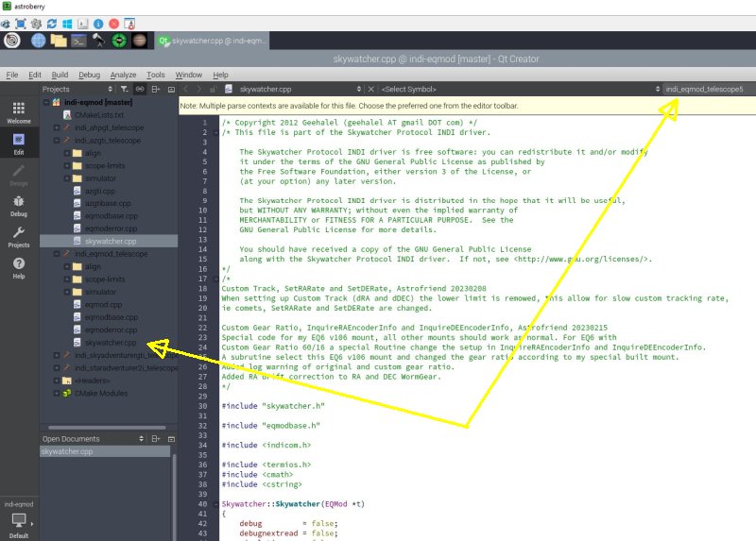The width and height of the screenshot is (756, 541).
Task: Toggle the file writable lock icon
Action: (213, 89)
